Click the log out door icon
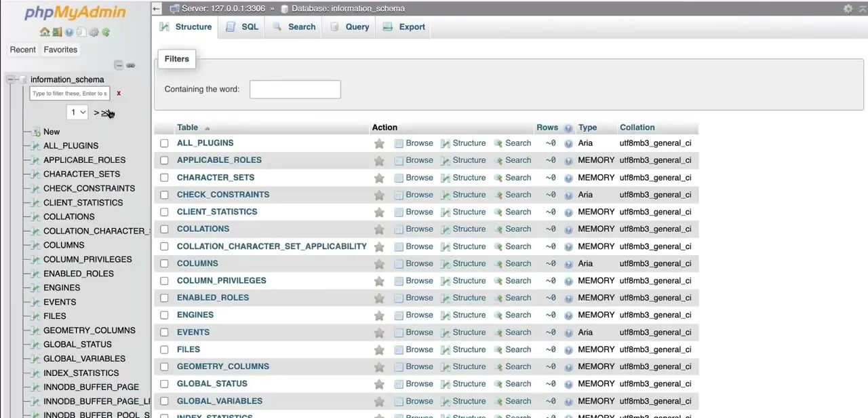Viewport: 868px width, 418px height. pyautogui.click(x=57, y=32)
